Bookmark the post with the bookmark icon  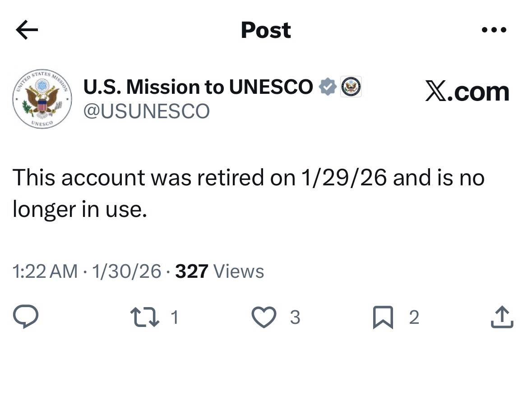coord(383,317)
